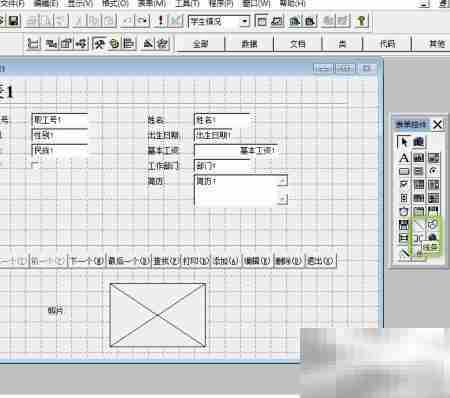Viewport: 450px width, 398px height.
Task: Open the 格式(O) menu
Action: pyautogui.click(x=115, y=4)
